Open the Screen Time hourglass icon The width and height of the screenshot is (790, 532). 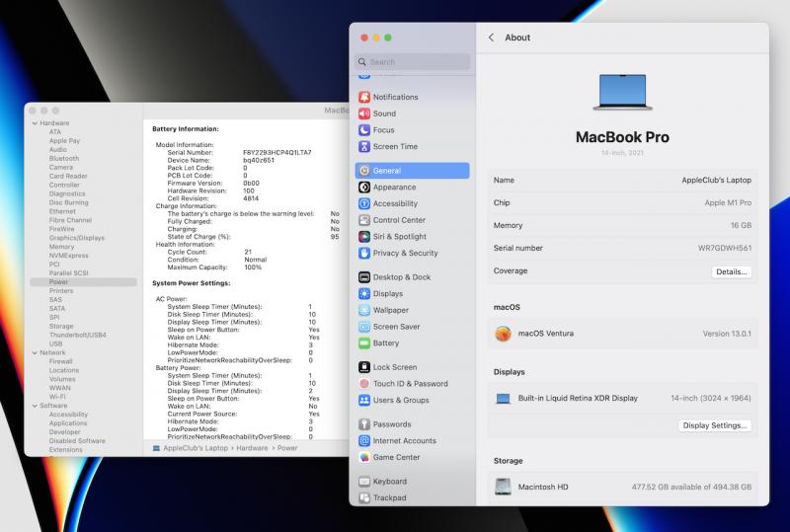(x=364, y=147)
